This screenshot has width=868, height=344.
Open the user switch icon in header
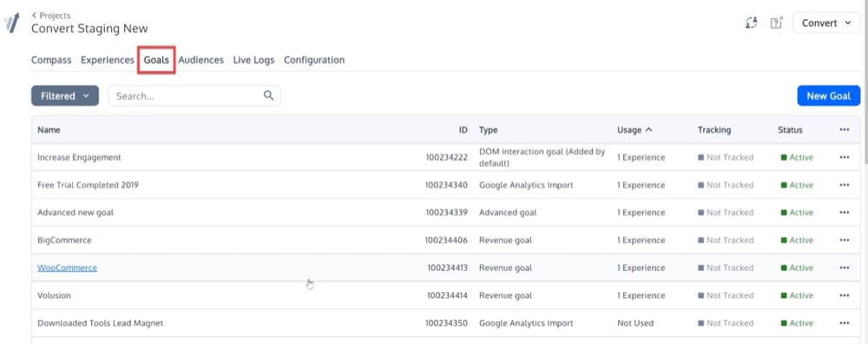pyautogui.click(x=751, y=23)
